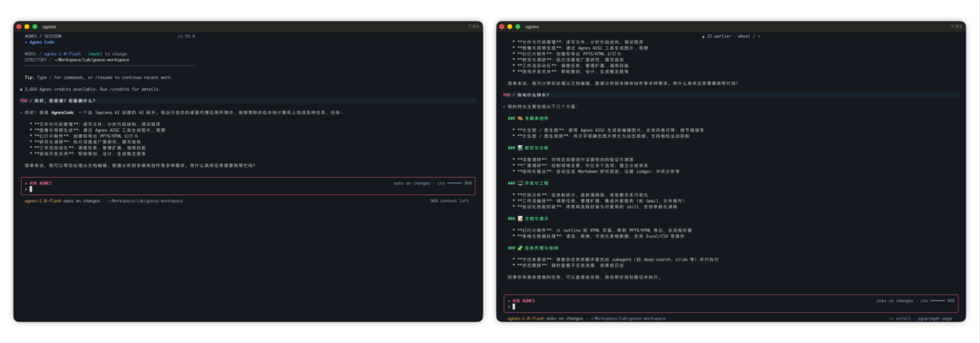
Task: Click the puzzle emoji in the 任务代理与协同 heading
Action: click(x=520, y=248)
